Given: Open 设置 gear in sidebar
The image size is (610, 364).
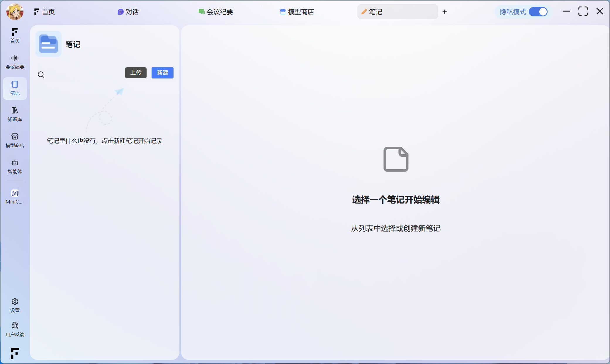Looking at the screenshot, I should click(x=15, y=305).
